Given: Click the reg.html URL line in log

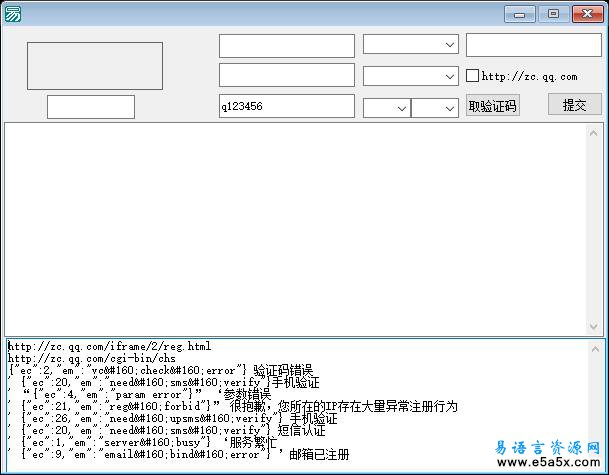Looking at the screenshot, I should [109, 347].
